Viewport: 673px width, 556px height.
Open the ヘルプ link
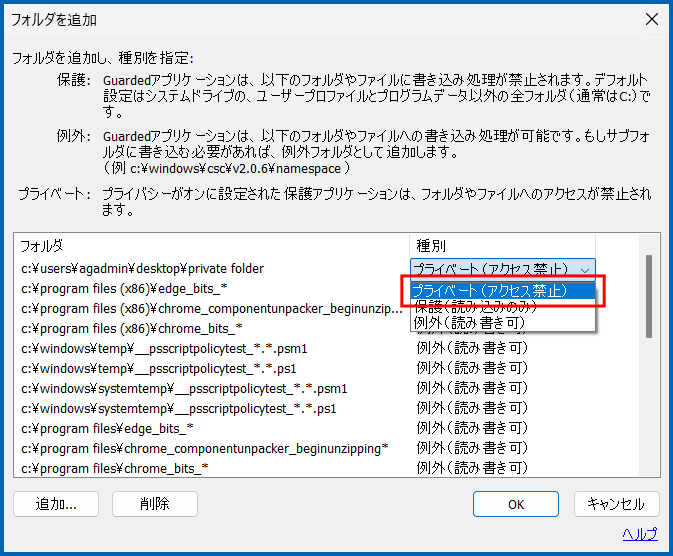tap(639, 533)
